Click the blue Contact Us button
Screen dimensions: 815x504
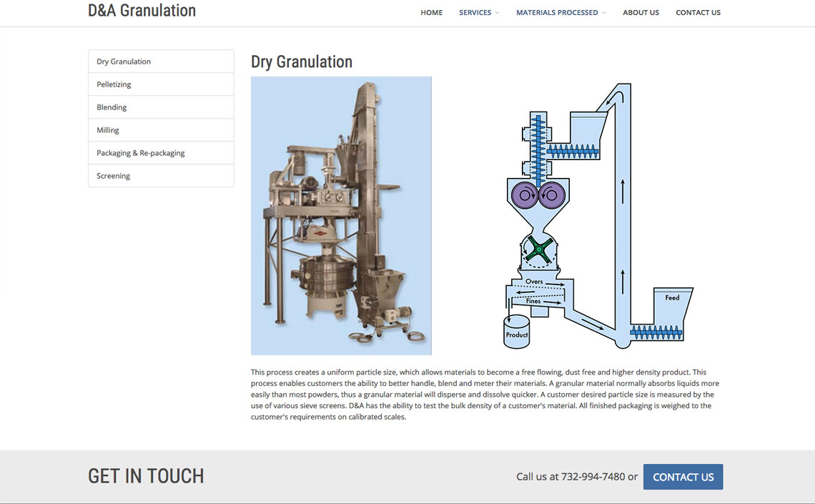(683, 477)
